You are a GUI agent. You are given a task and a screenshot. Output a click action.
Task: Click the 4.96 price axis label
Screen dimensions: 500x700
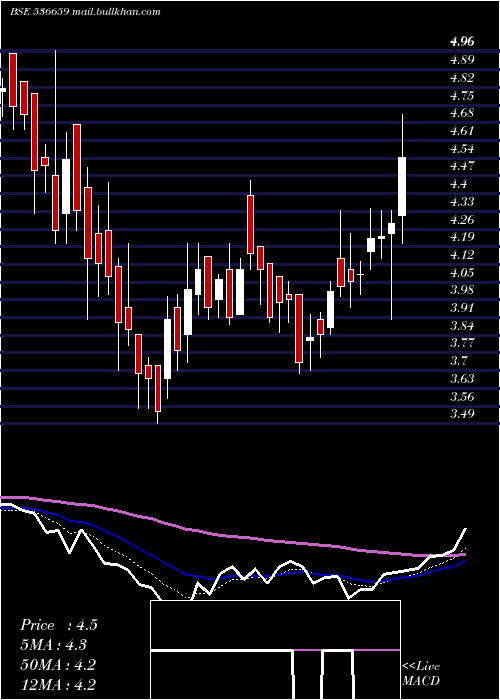(x=462, y=42)
